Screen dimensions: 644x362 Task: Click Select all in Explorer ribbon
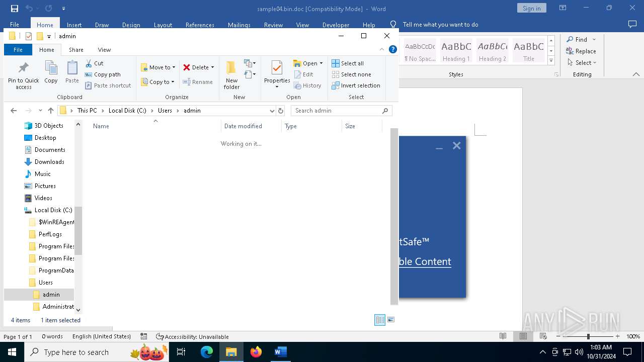(x=348, y=63)
